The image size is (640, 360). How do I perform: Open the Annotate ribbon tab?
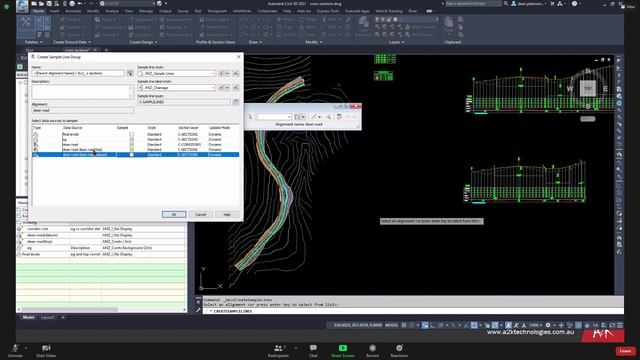tap(73, 11)
